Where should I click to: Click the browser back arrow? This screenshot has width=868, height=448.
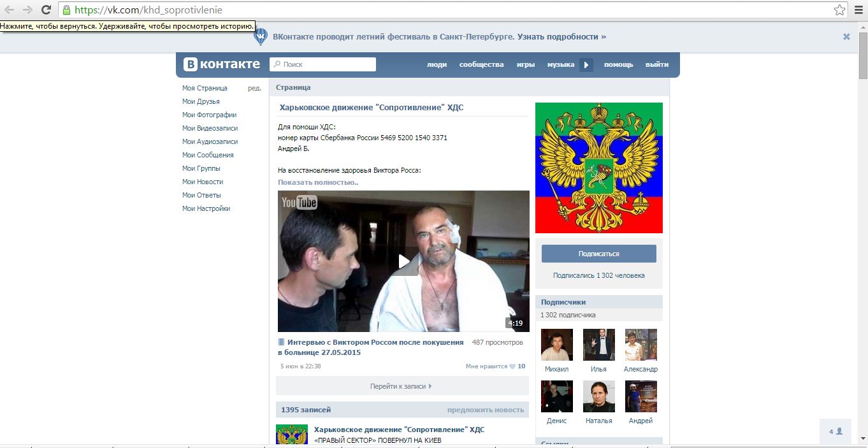(x=10, y=10)
